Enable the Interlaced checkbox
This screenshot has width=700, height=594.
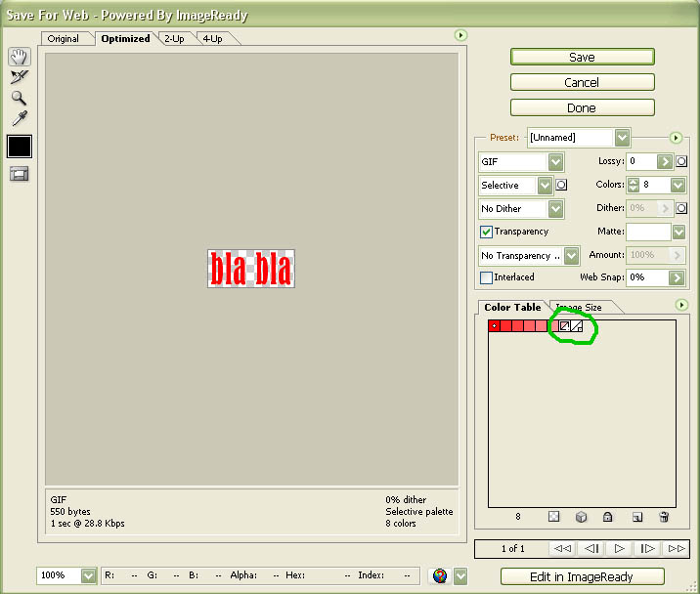pos(486,277)
